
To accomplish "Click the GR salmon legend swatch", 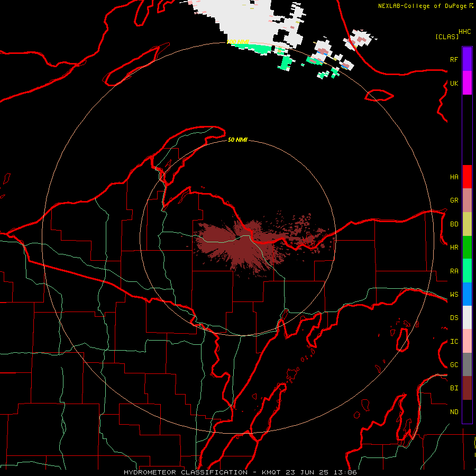I will click(x=467, y=200).
